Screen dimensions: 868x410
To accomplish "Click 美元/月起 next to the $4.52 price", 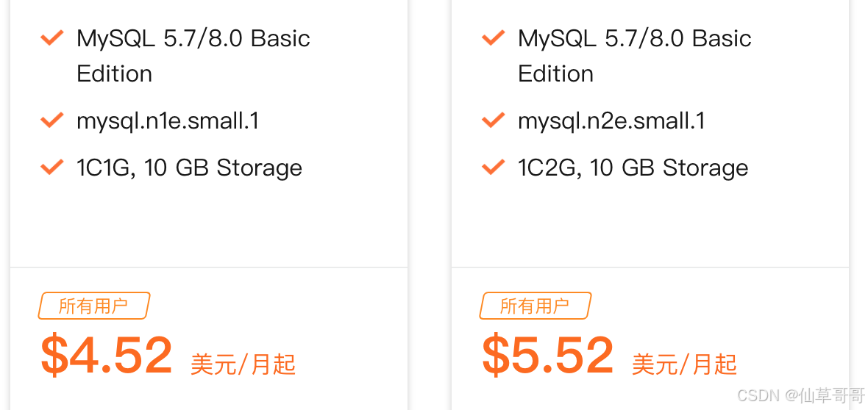I will 243,364.
